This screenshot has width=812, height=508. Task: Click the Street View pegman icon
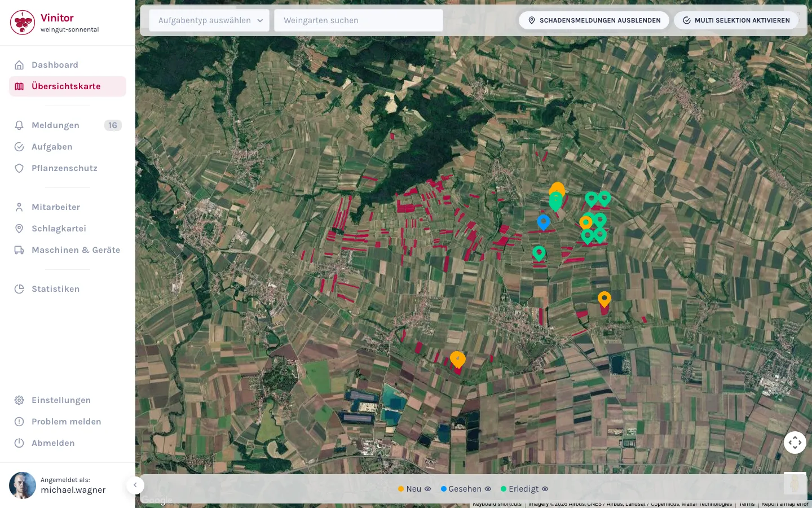tap(795, 483)
